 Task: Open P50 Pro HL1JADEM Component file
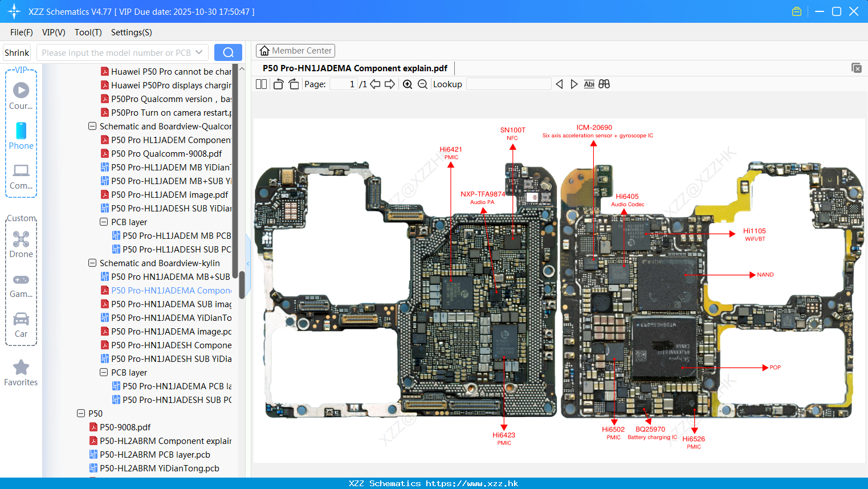tap(166, 140)
